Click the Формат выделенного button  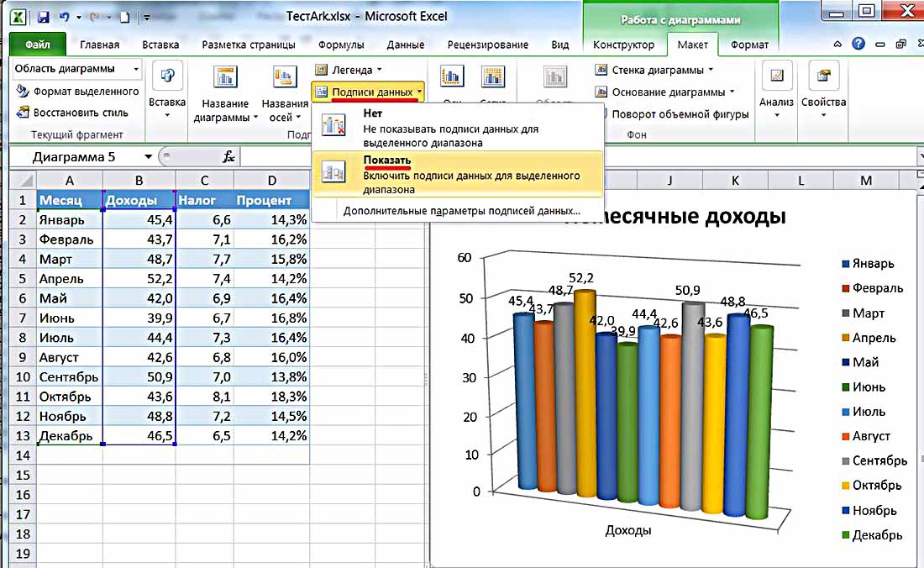click(x=77, y=91)
